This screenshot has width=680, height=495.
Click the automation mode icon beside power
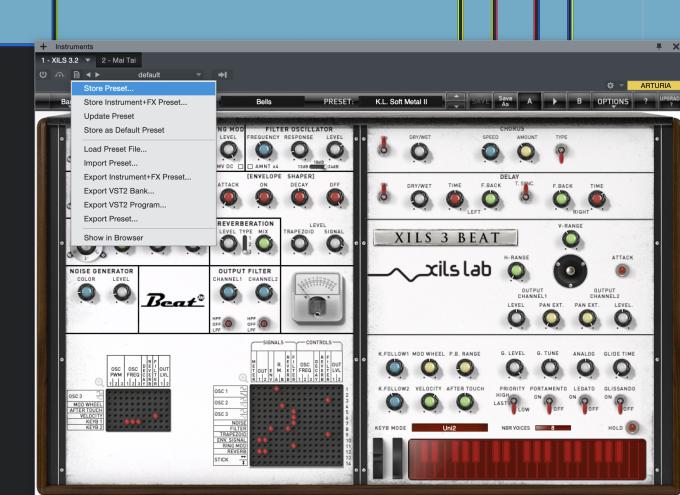pyautogui.click(x=59, y=75)
